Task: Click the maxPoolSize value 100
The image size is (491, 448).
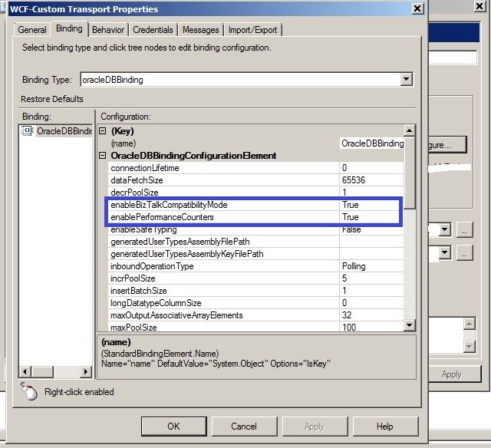Action: pyautogui.click(x=371, y=327)
